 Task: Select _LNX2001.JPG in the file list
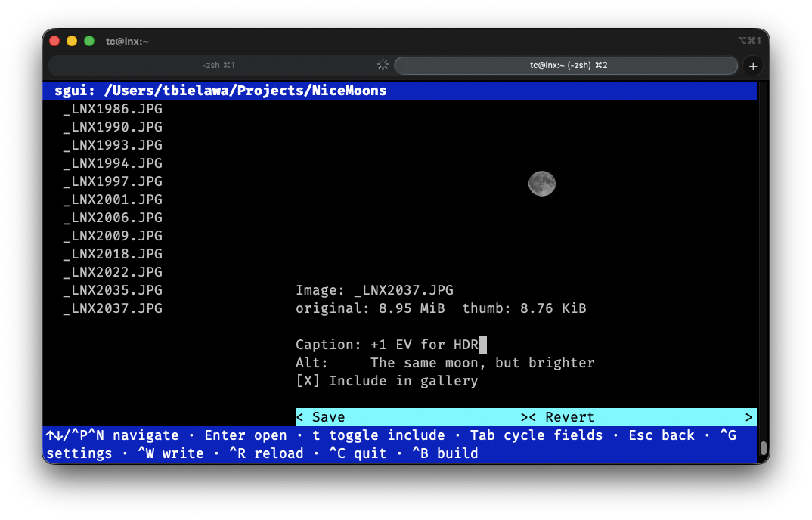[x=113, y=200]
